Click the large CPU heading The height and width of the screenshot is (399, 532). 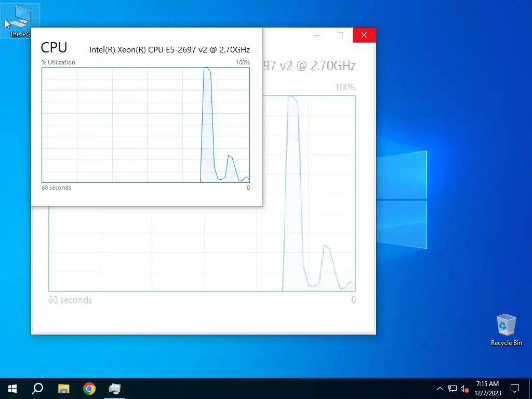pyautogui.click(x=54, y=47)
